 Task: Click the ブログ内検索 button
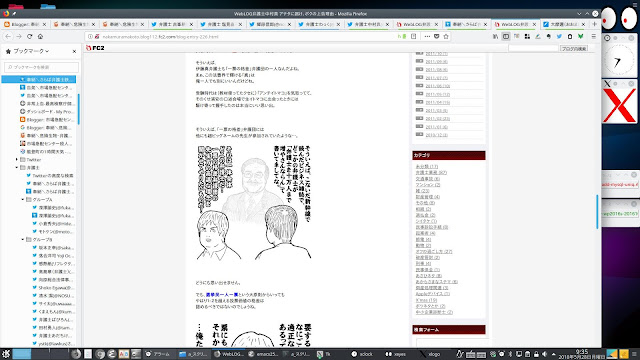coord(574,48)
